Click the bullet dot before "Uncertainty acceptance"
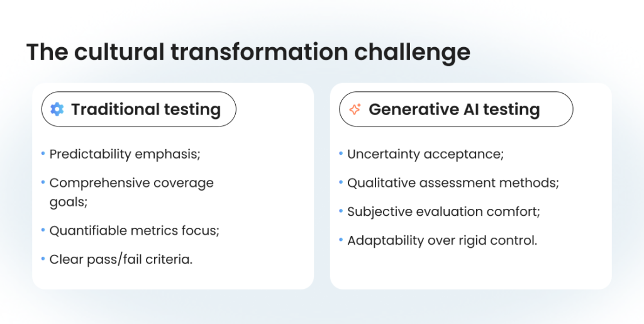Image resolution: width=644 pixels, height=324 pixels. pos(340,154)
